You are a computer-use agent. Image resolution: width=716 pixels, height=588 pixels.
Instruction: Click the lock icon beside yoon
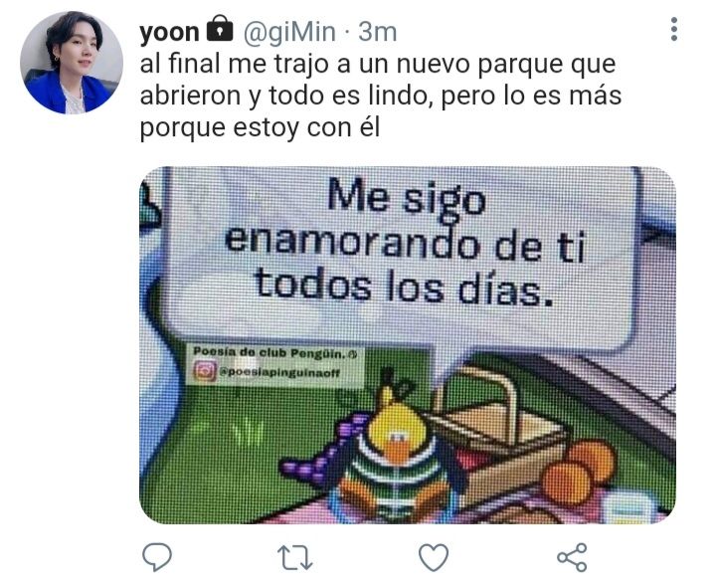(220, 29)
